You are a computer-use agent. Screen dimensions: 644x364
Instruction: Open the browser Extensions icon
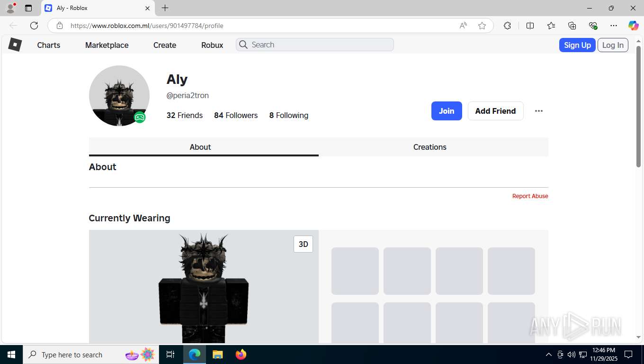[507, 26]
